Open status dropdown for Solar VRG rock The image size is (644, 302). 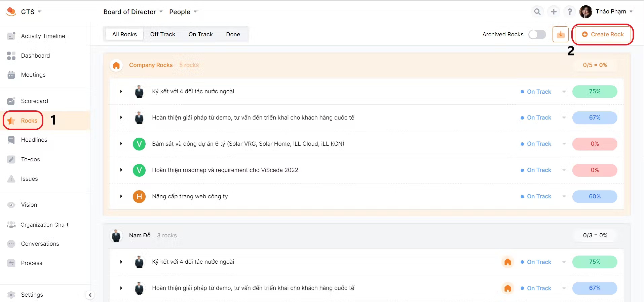[564, 144]
